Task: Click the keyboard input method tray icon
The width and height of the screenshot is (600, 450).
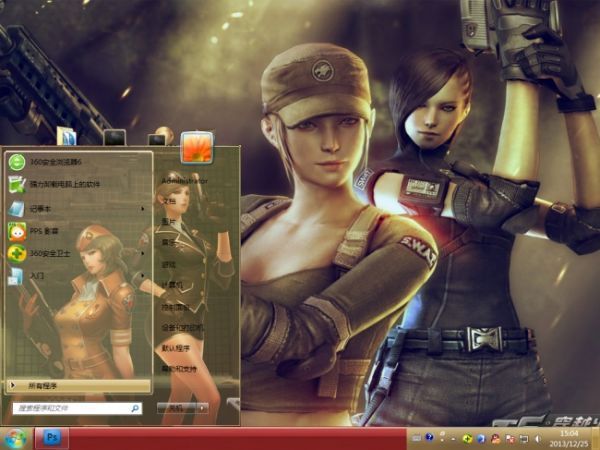Action: 417,437
